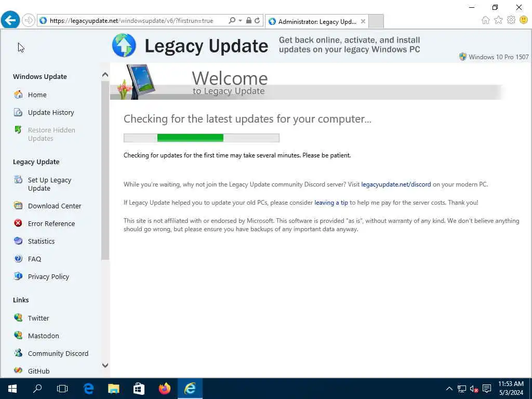This screenshot has height=399, width=532.
Task: Click the Community Discord people icon
Action: click(18, 353)
